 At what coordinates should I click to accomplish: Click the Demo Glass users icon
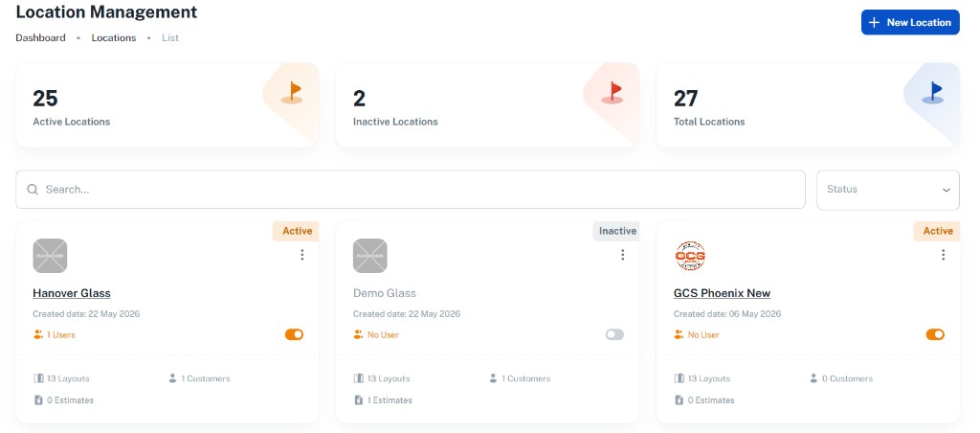click(358, 334)
